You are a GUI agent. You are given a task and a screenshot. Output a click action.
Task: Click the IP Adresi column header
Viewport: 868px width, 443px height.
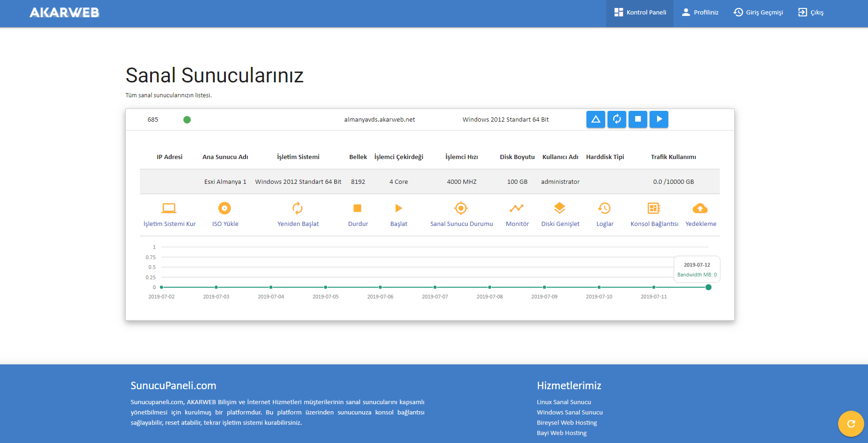(x=170, y=157)
